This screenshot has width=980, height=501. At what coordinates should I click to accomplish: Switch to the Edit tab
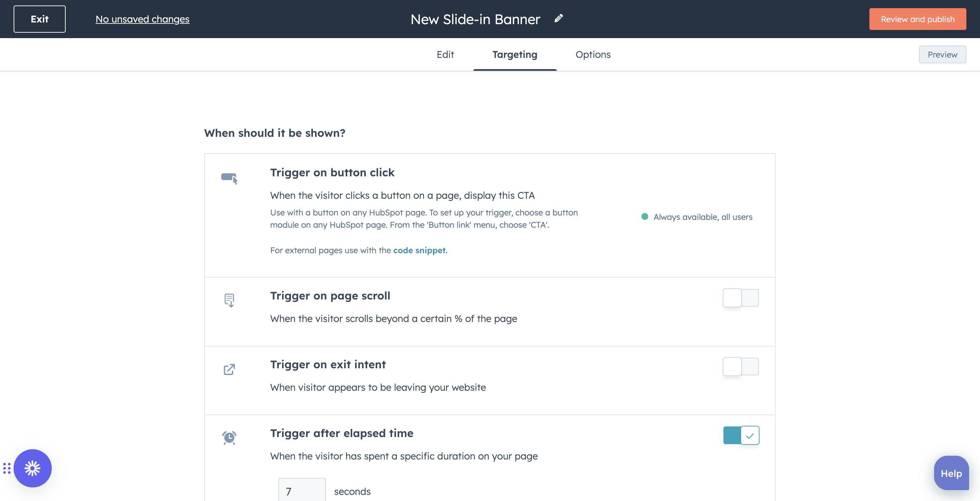point(445,54)
